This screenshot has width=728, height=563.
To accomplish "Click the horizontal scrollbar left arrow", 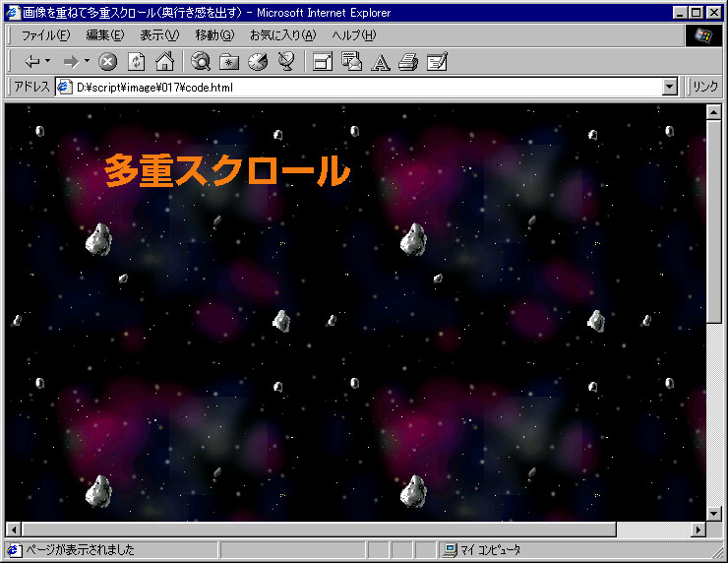I will (x=14, y=530).
